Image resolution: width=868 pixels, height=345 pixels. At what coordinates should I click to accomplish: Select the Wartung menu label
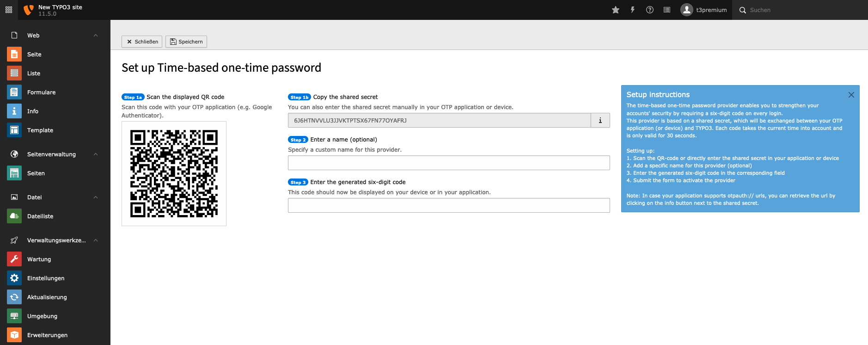point(39,259)
